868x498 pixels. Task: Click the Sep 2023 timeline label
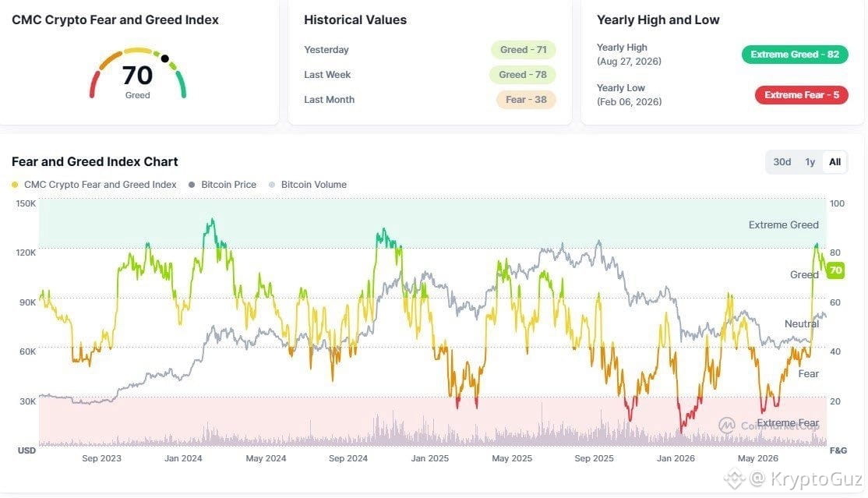pos(101,458)
